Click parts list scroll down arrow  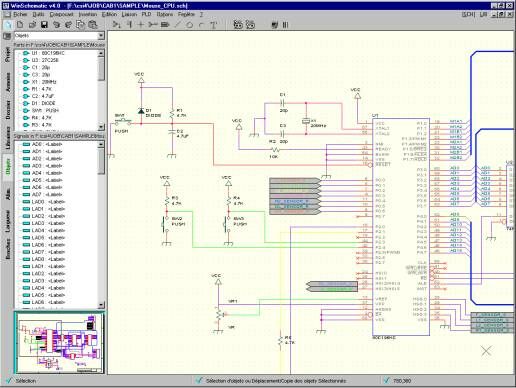point(101,127)
